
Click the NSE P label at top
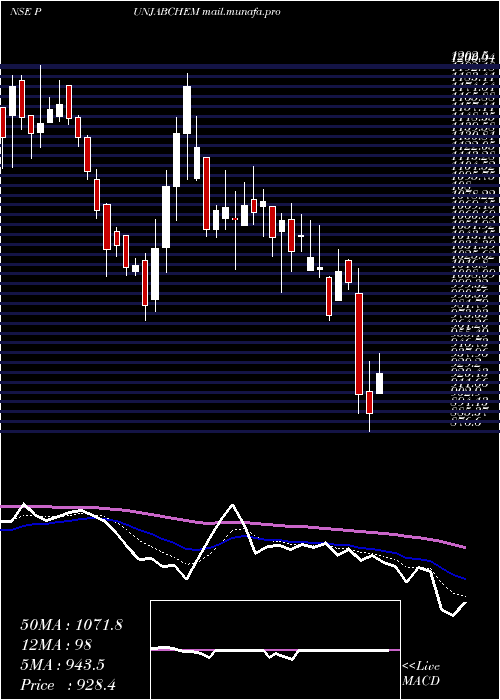26,12
